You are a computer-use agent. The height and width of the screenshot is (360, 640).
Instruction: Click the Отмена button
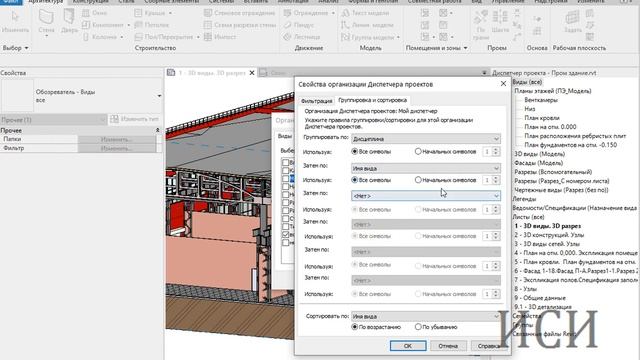coord(448,346)
